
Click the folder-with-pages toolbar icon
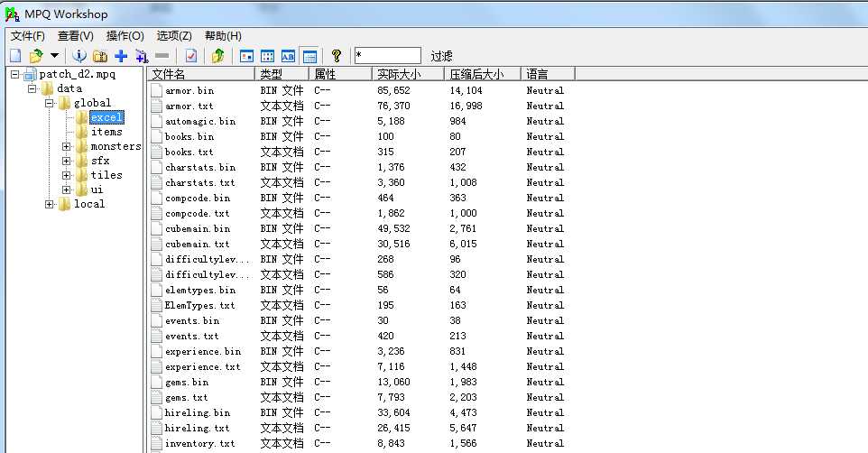(100, 55)
